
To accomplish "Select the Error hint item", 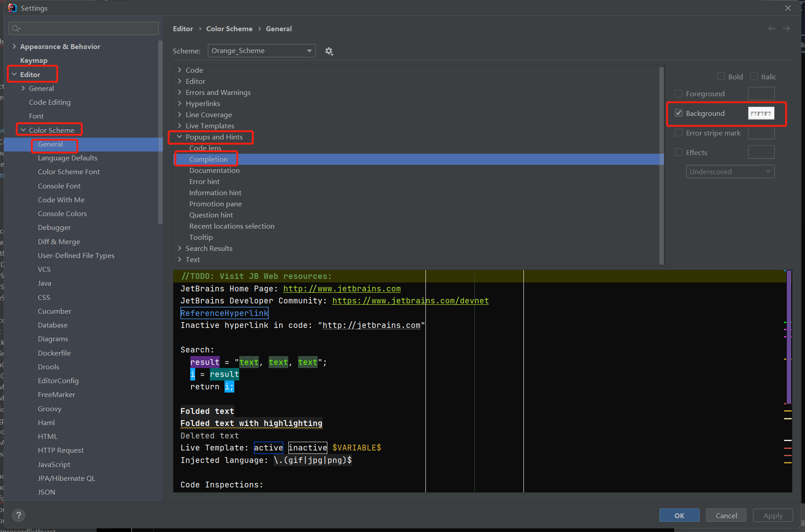I will (x=204, y=181).
